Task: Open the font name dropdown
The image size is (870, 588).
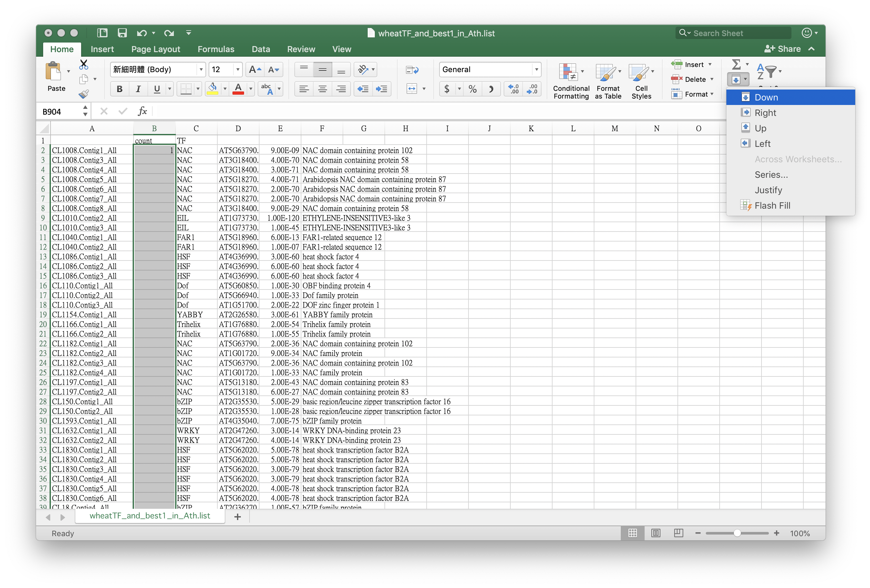Action: [x=201, y=70]
